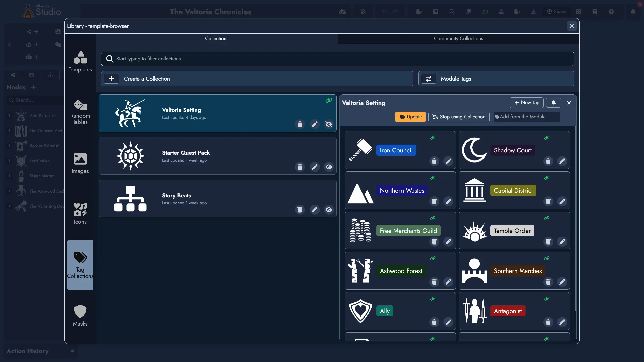Click the orange Update button
The width and height of the screenshot is (644, 362).
click(410, 117)
